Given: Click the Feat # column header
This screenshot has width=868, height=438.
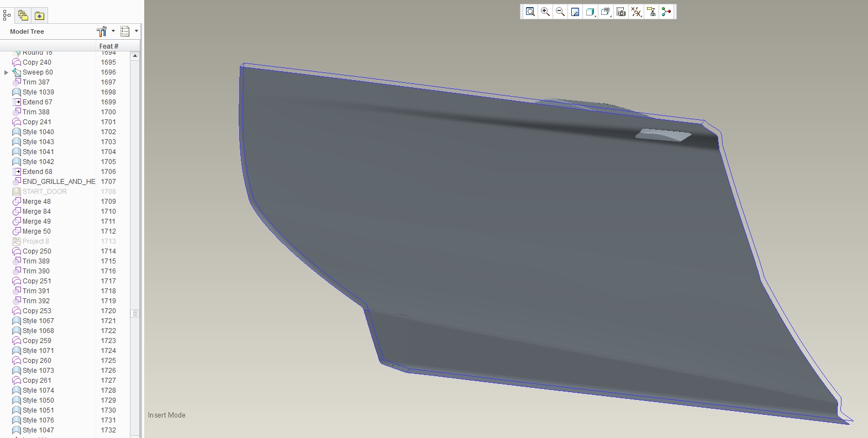Looking at the screenshot, I should (109, 46).
